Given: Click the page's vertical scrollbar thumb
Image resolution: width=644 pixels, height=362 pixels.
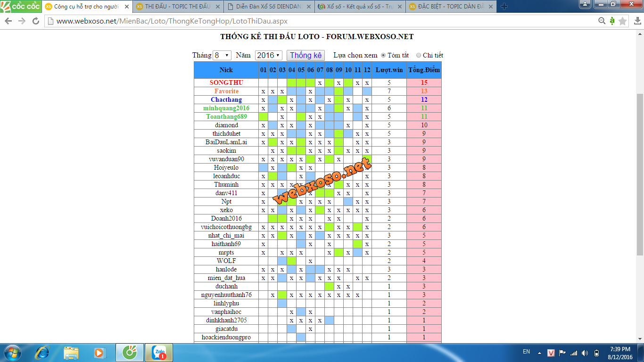Looking at the screenshot, I should [x=640, y=174].
